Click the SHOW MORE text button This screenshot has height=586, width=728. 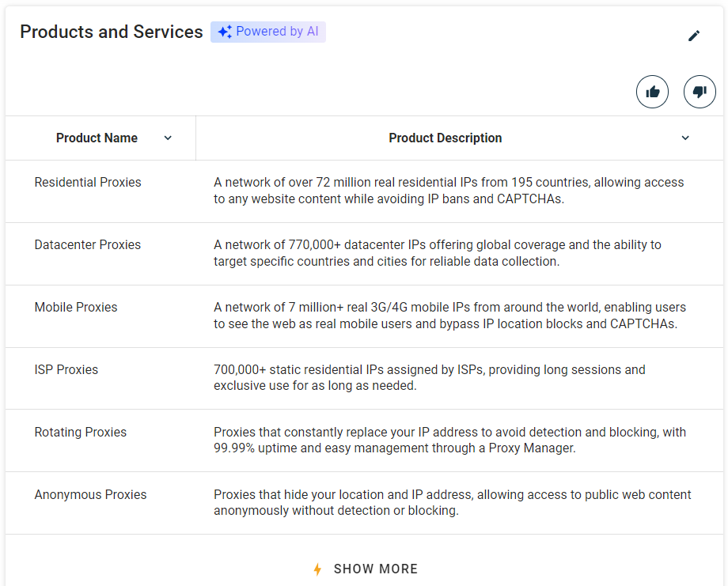click(x=375, y=569)
